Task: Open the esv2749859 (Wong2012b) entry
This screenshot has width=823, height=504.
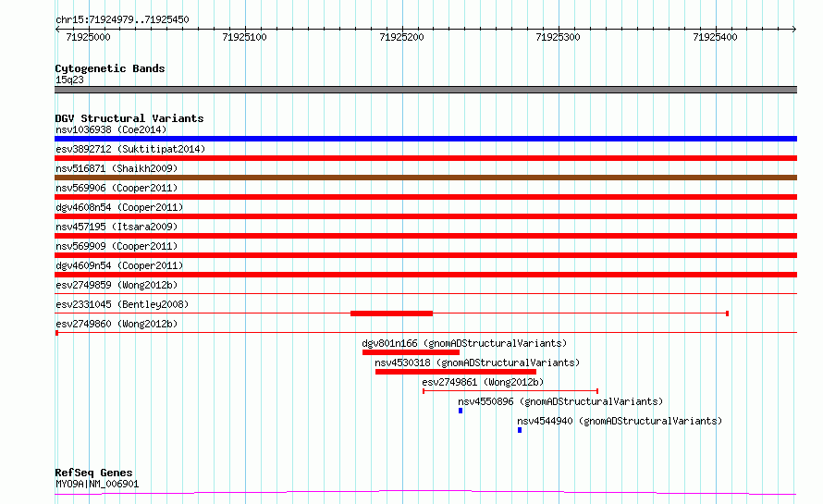Action: click(x=117, y=285)
